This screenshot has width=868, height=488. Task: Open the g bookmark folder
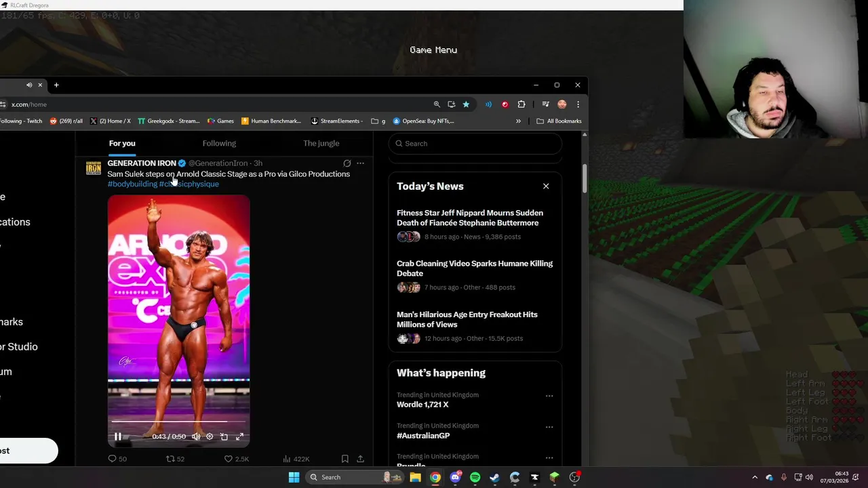tap(378, 121)
